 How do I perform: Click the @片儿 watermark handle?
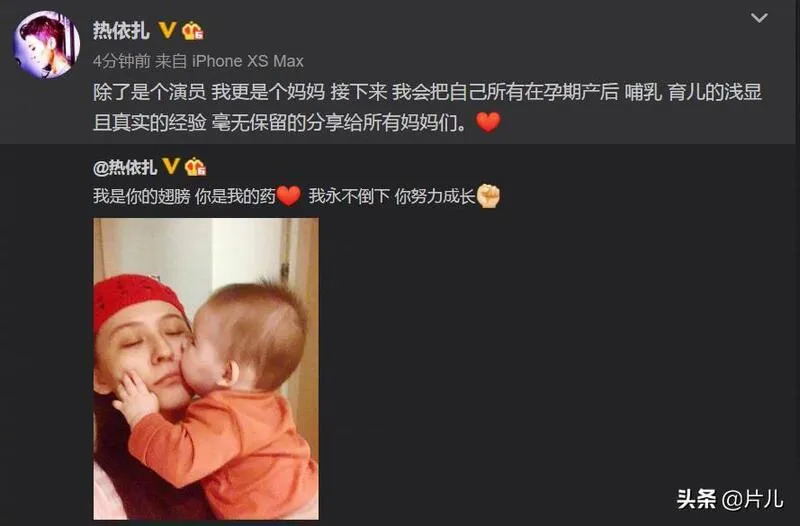pyautogui.click(x=753, y=499)
